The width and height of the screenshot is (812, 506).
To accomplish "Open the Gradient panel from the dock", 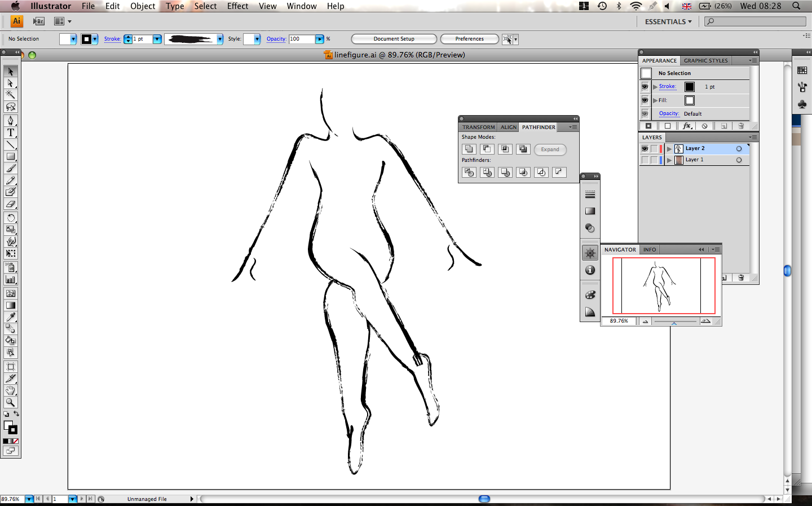I will [x=590, y=212].
